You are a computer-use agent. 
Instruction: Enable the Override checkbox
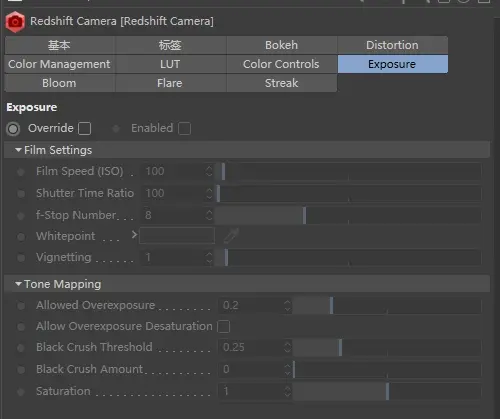tap(85, 128)
